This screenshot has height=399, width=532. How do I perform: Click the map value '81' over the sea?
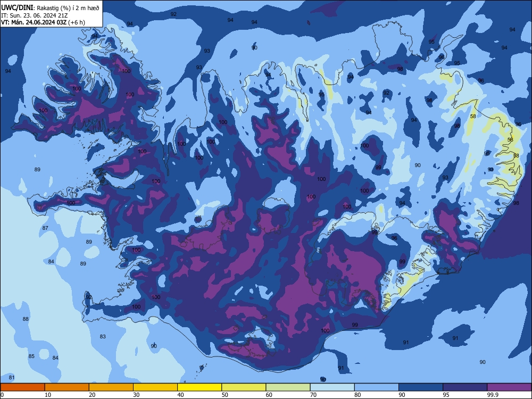click(x=12, y=378)
